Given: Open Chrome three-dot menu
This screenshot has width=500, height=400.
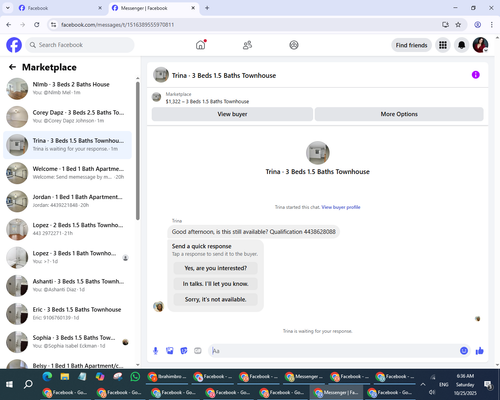Looking at the screenshot, I should coord(492,25).
